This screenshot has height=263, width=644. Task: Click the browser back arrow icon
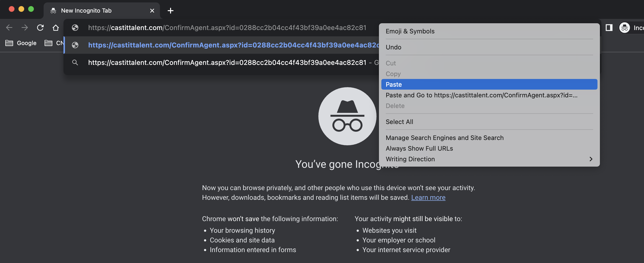coord(9,28)
